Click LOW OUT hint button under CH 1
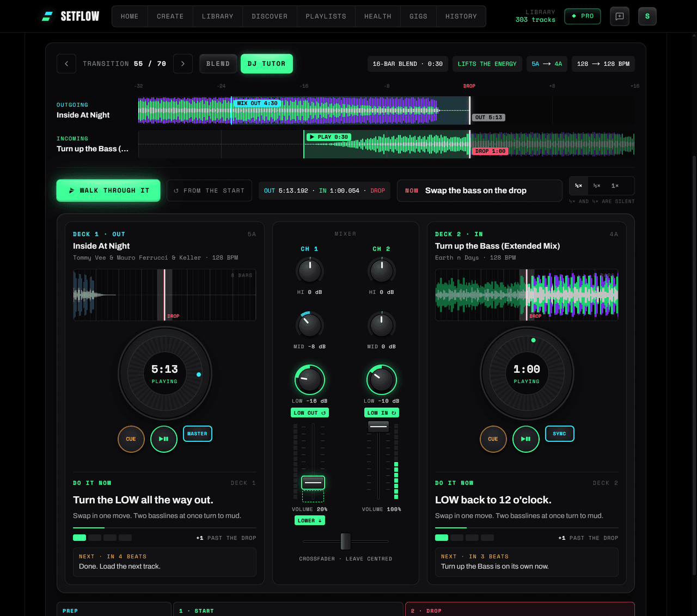 click(310, 413)
